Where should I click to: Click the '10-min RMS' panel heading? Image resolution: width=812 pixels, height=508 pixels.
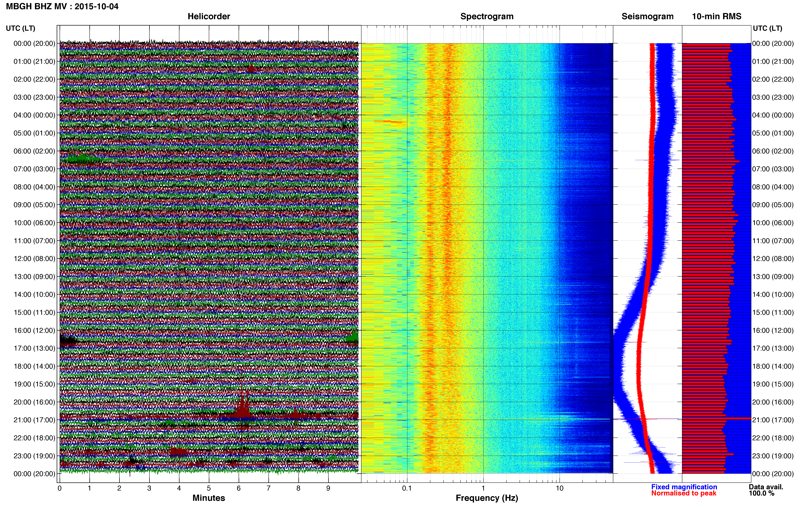(x=717, y=16)
